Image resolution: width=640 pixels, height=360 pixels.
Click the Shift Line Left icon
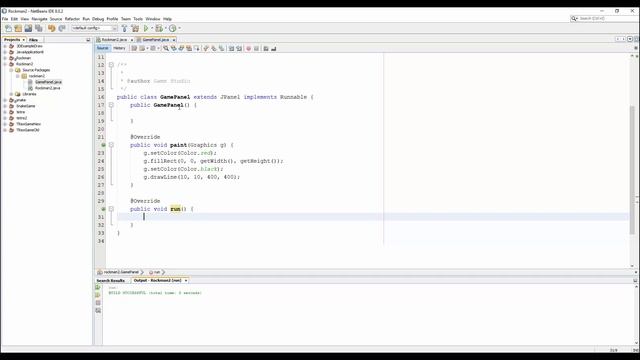coord(231,48)
